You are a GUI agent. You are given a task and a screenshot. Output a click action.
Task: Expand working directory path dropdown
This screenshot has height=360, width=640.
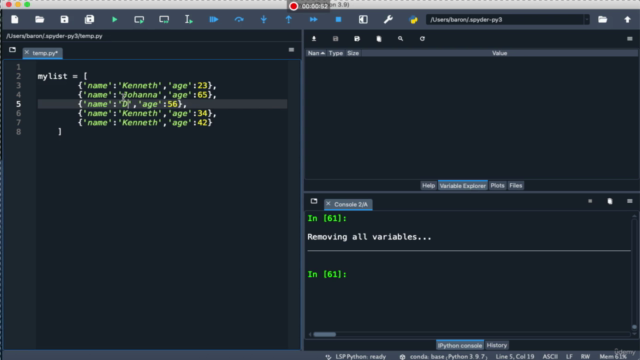[587, 20]
